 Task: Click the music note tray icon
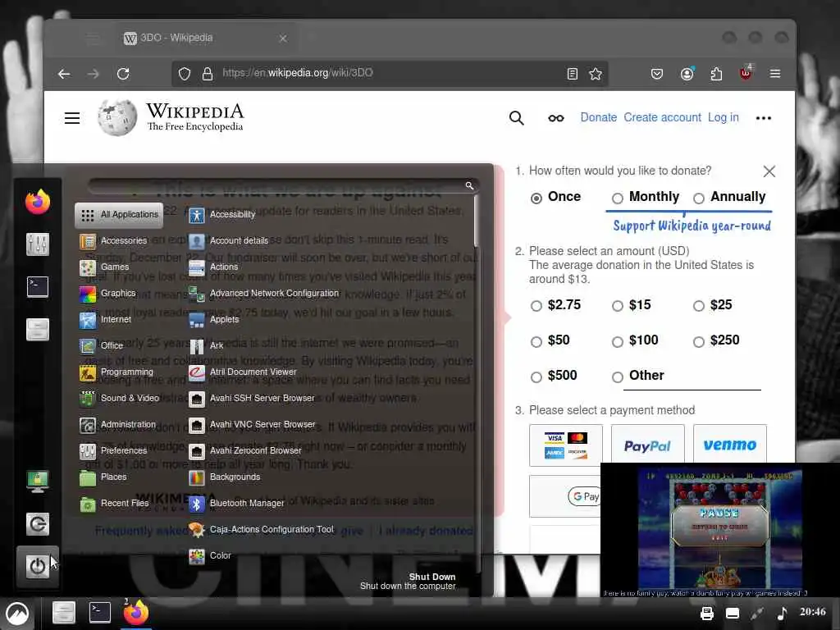782,614
